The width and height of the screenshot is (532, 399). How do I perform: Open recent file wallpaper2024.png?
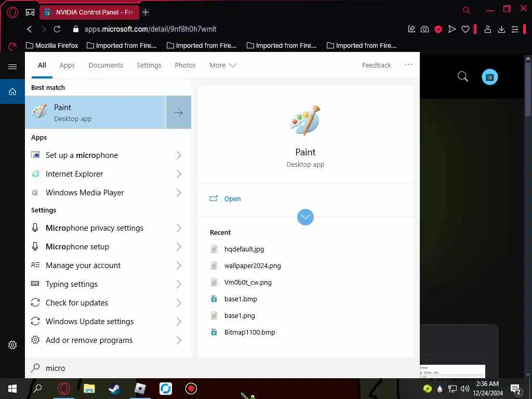tap(252, 265)
